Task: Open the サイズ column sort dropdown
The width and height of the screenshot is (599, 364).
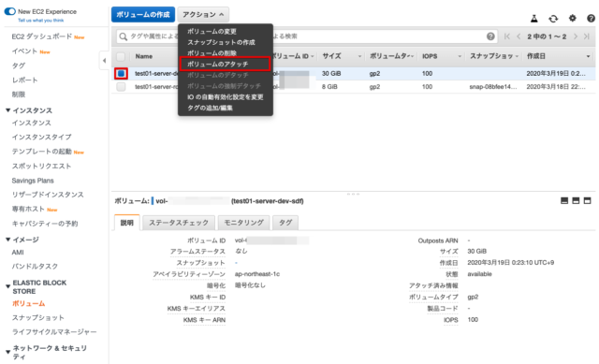Action: coord(359,56)
